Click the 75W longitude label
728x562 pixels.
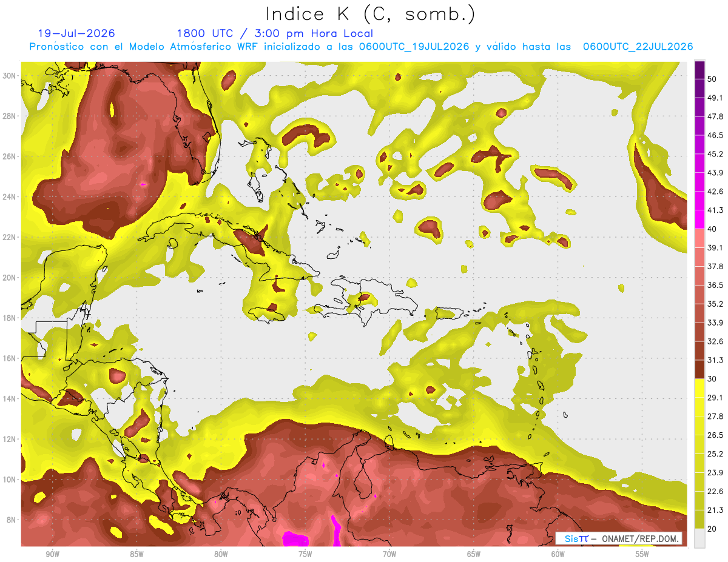[x=305, y=554]
